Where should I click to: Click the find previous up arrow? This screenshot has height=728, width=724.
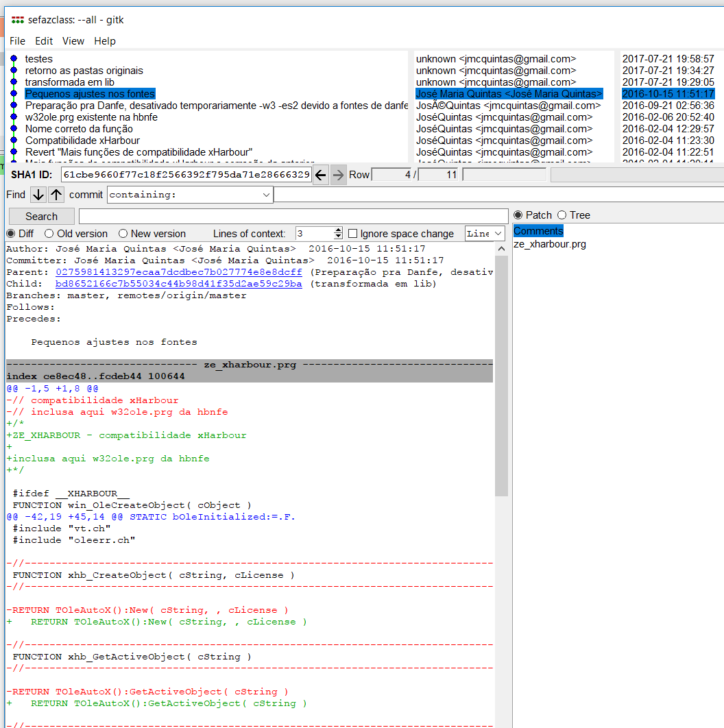(x=56, y=195)
